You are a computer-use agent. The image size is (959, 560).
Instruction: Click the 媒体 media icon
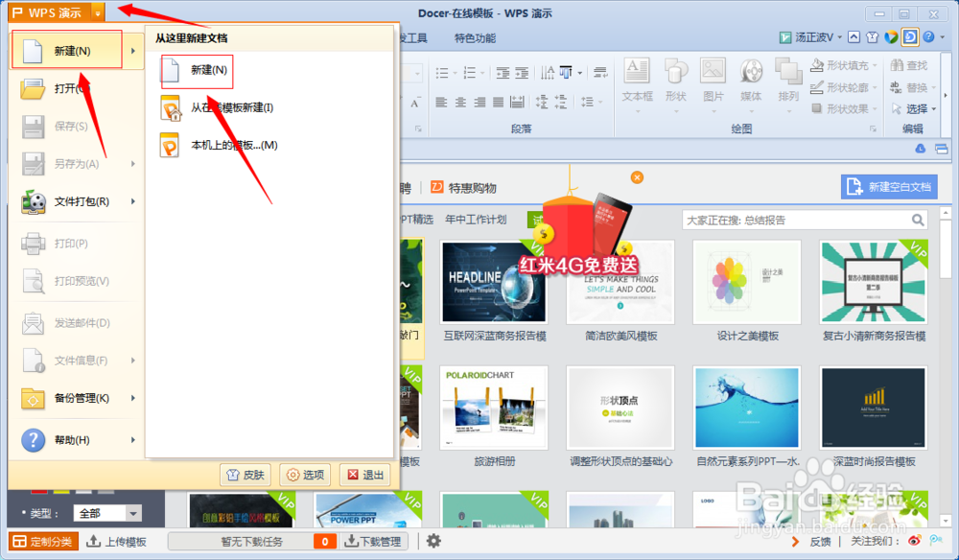751,72
